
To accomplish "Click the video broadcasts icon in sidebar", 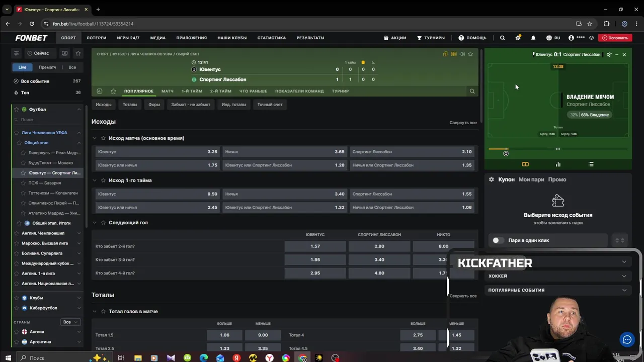I will coord(64,53).
